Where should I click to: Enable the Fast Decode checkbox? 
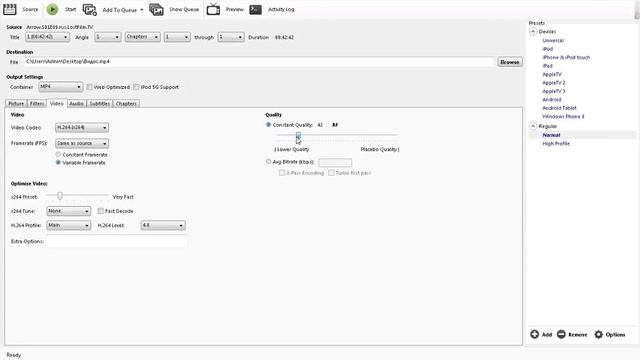tap(100, 211)
